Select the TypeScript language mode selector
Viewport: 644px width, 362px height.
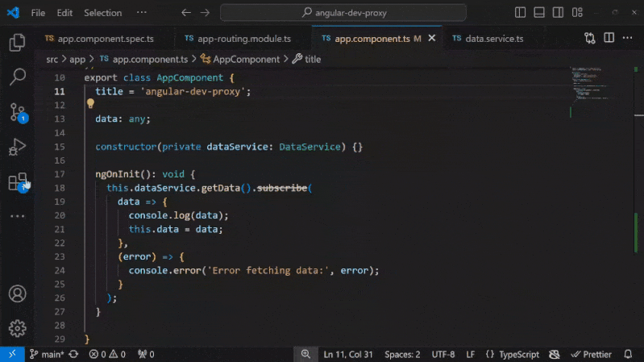click(x=518, y=354)
